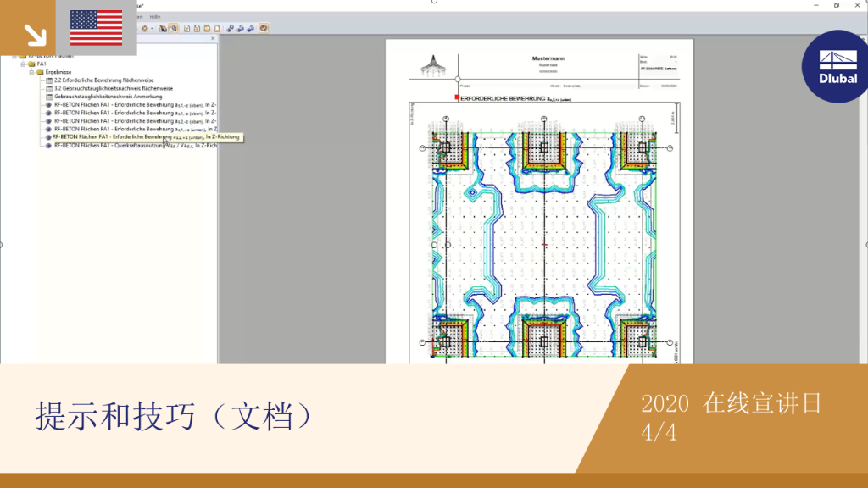Select '2.2 Erforderliche Bewehrung flächenweise' tree entry
The width and height of the screenshot is (868, 488).
(103, 80)
